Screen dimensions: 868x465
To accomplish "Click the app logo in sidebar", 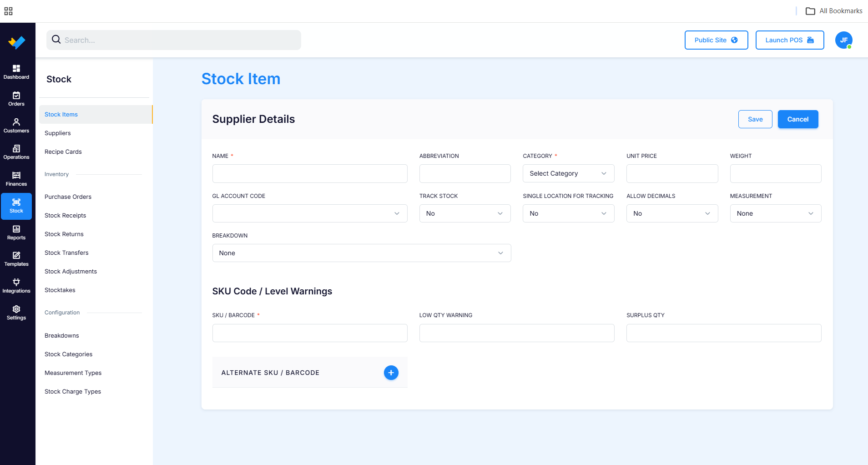I will tap(17, 42).
